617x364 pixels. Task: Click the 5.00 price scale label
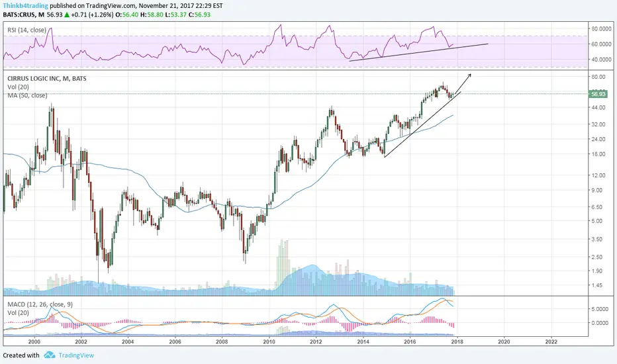tap(597, 221)
